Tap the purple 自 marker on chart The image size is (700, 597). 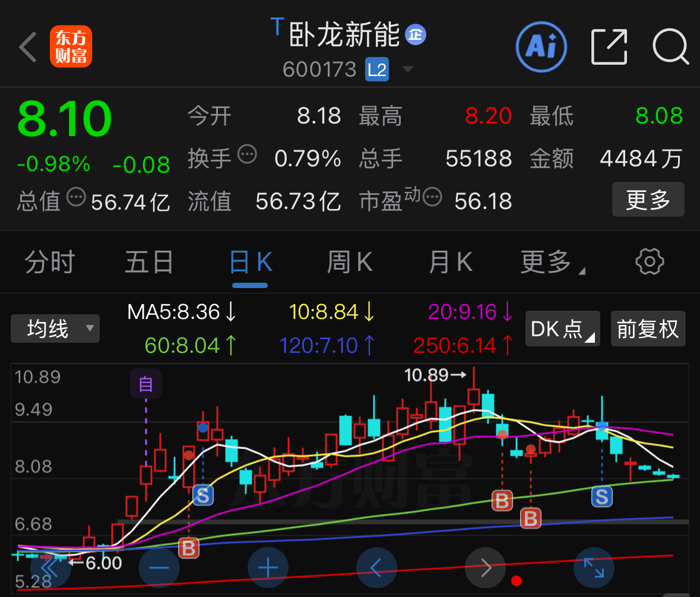click(146, 384)
